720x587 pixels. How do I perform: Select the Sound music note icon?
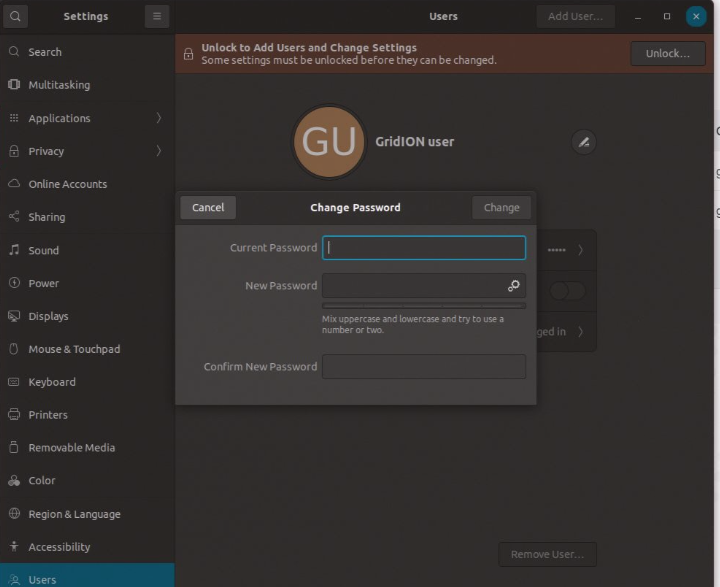point(14,250)
